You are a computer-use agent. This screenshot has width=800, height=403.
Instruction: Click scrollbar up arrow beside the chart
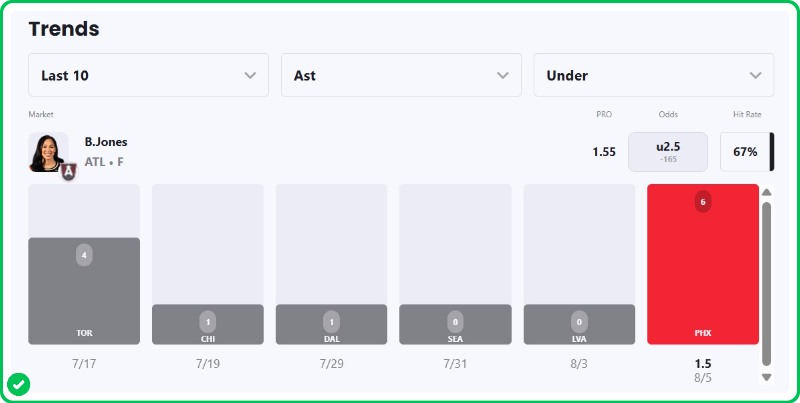[x=766, y=192]
